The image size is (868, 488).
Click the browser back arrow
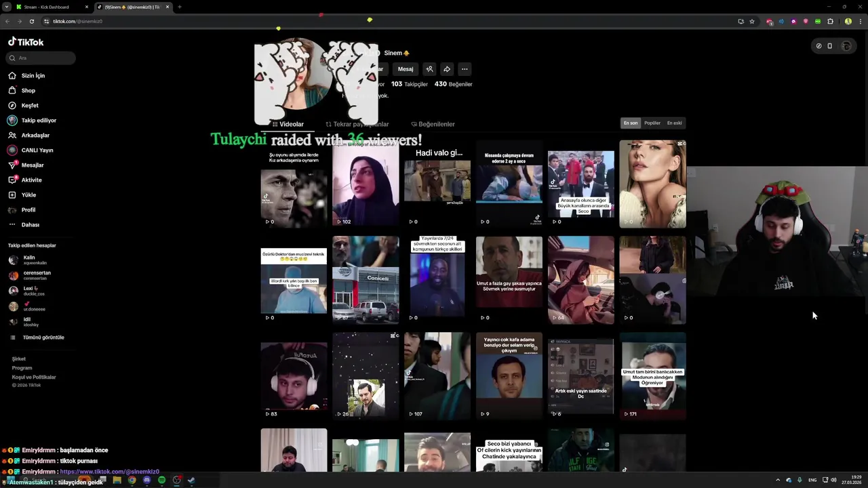7,21
